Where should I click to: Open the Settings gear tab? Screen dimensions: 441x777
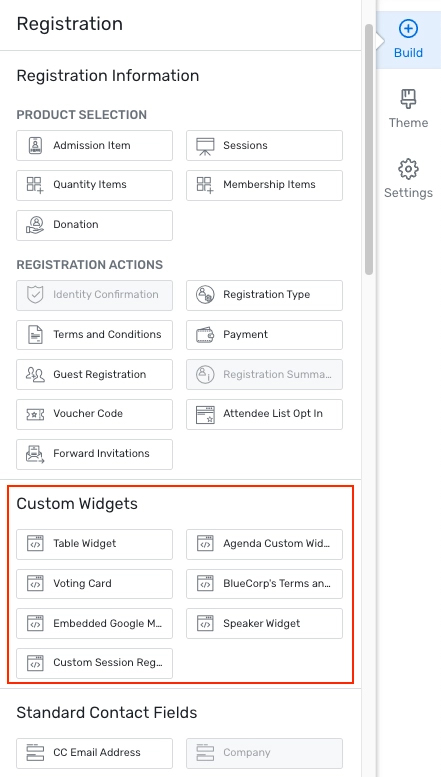click(x=408, y=179)
